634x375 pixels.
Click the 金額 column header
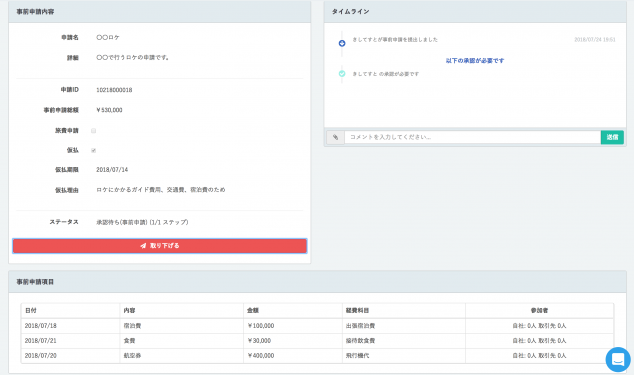click(x=293, y=311)
